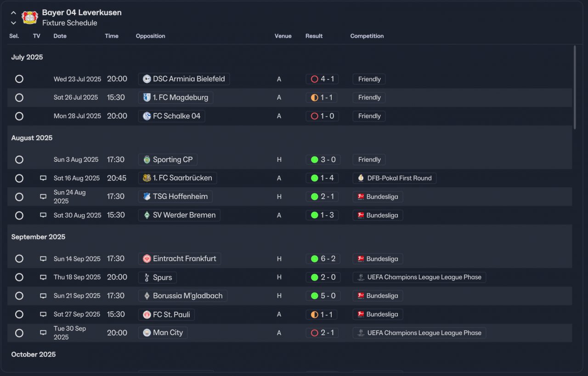Click the FC Schalke 04 club badge

point(147,116)
